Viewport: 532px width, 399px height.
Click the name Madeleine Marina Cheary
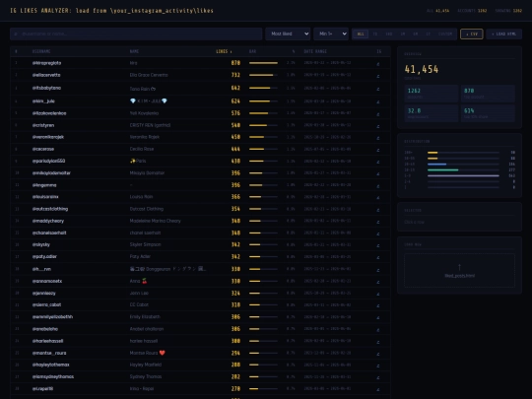click(155, 221)
